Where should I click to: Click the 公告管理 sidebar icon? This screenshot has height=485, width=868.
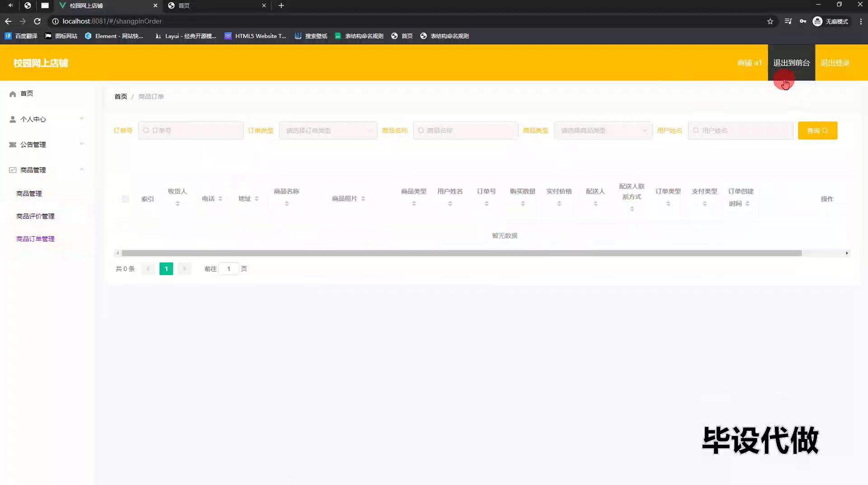click(13, 145)
